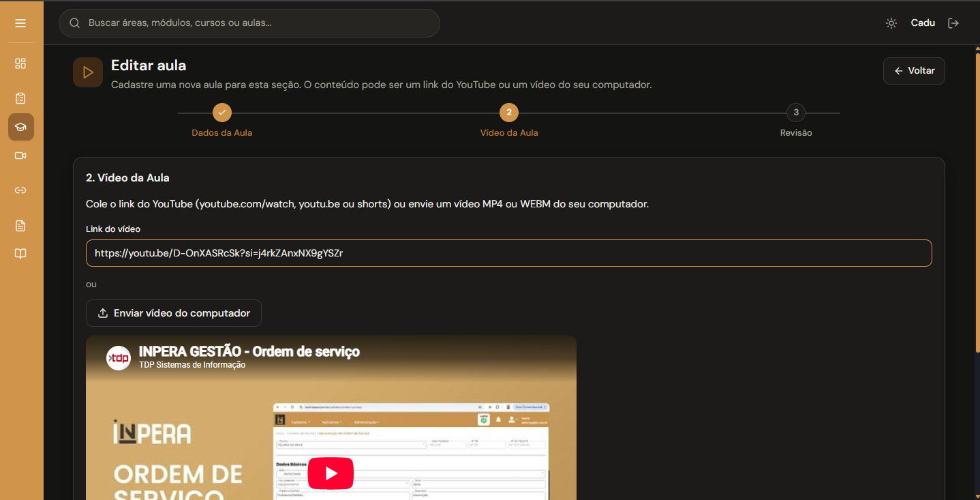Image resolution: width=980 pixels, height=500 pixels.
Task: Open the video camera icon in sidebar
Action: point(20,156)
